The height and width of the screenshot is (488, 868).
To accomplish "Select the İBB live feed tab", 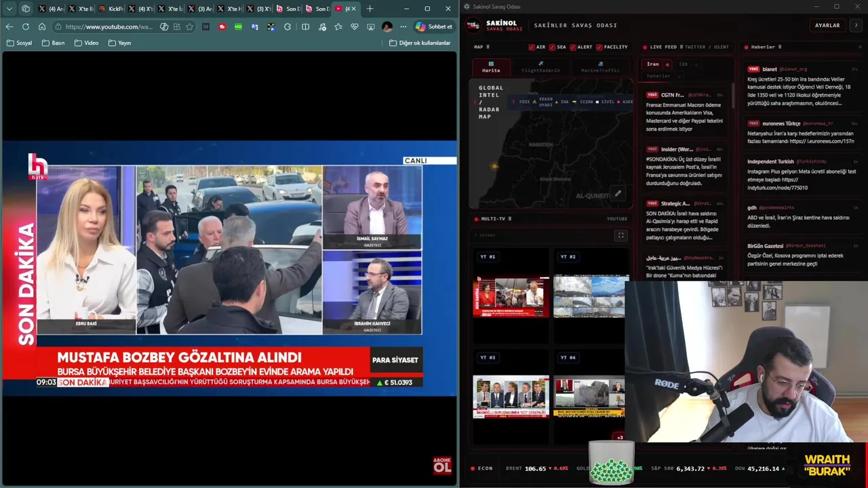I will 683,64.
